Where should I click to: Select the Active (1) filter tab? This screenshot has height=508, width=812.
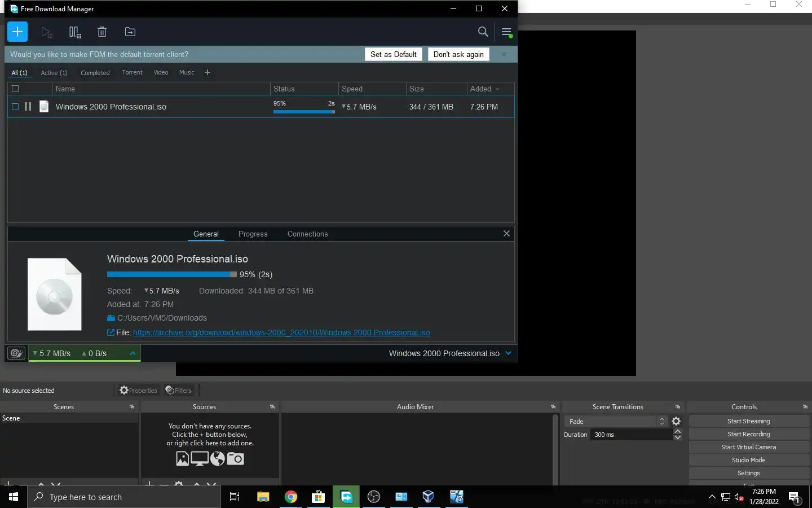pos(54,73)
